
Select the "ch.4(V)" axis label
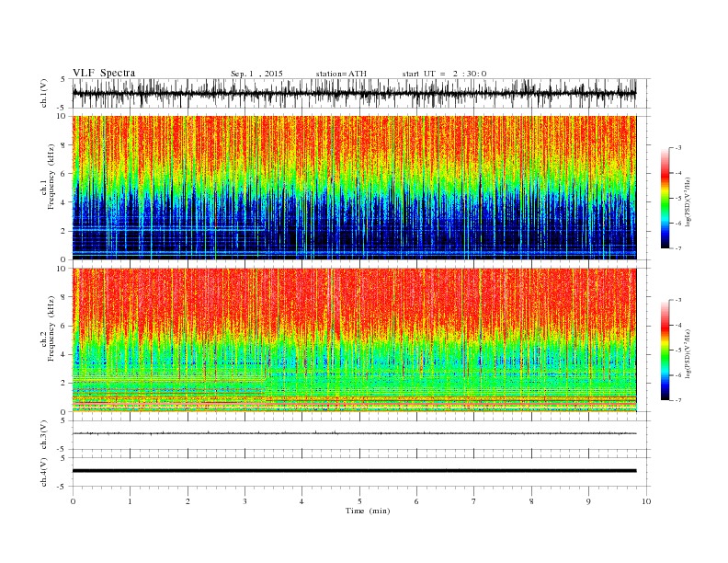[x=44, y=472]
